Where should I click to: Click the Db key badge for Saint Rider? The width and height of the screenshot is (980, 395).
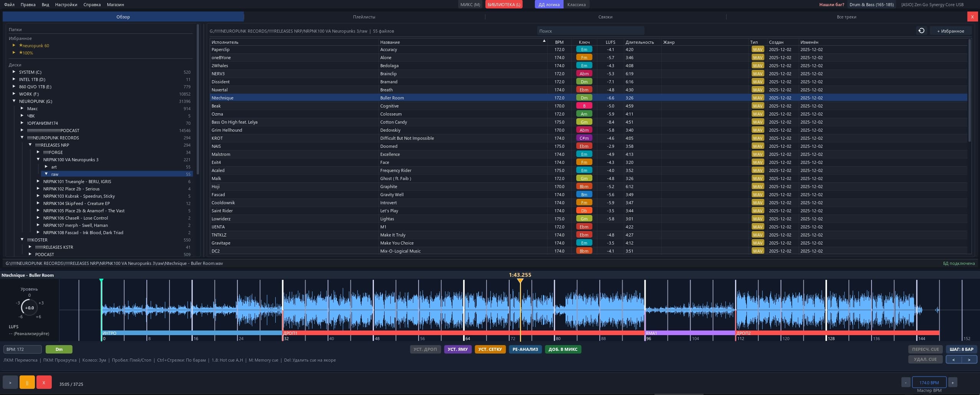click(584, 211)
